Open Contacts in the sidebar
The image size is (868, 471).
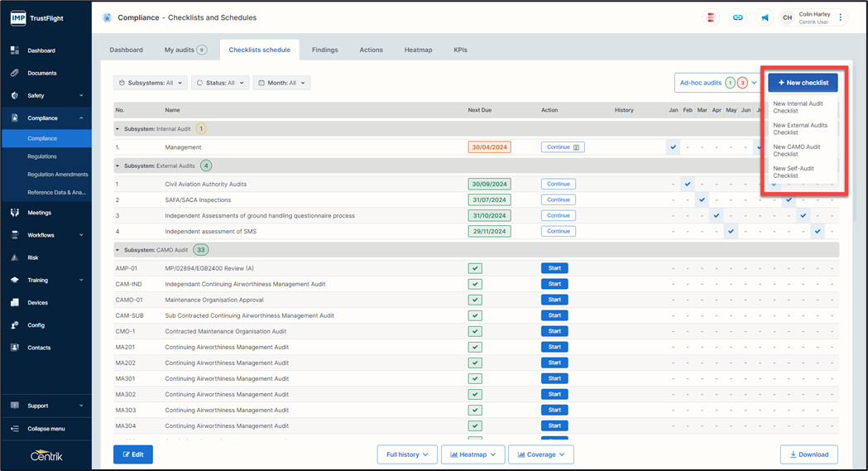pyautogui.click(x=39, y=348)
